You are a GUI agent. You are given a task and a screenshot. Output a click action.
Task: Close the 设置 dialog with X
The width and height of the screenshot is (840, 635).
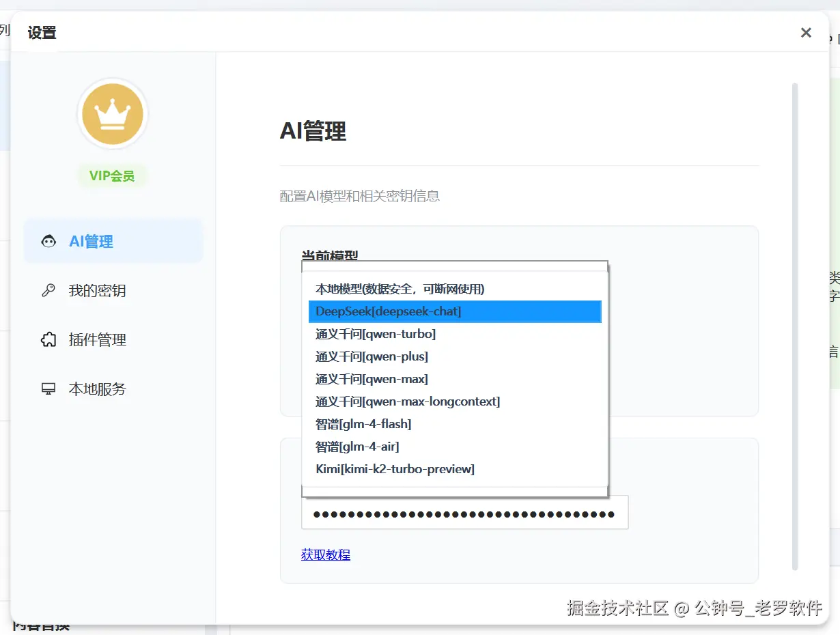pyautogui.click(x=806, y=33)
